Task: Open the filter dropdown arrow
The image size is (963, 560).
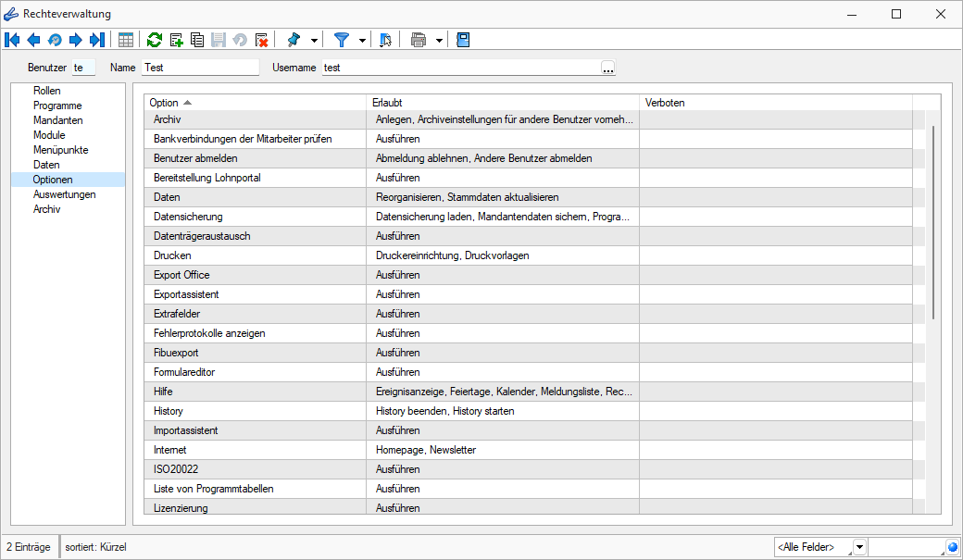Action: [362, 41]
